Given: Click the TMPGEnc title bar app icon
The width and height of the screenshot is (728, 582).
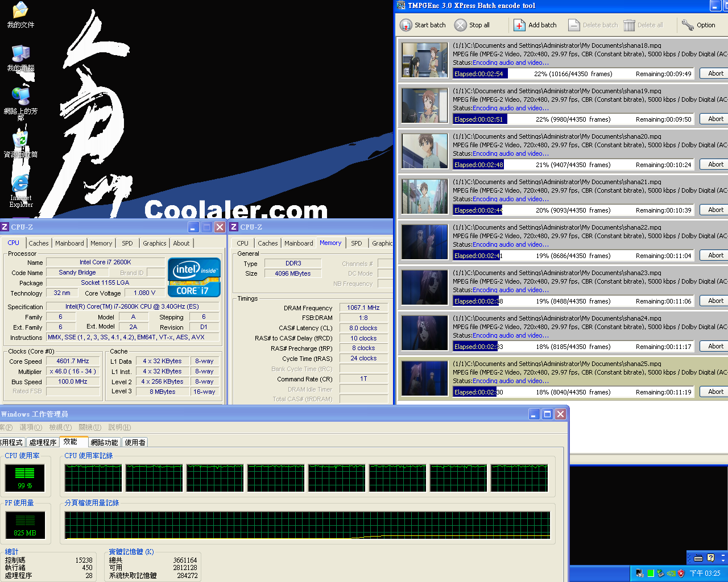Looking at the screenshot, I should click(x=401, y=5).
